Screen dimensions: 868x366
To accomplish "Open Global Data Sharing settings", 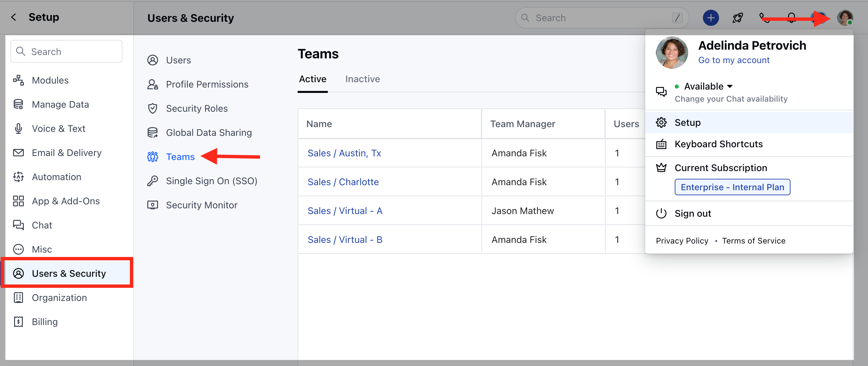I will (209, 133).
